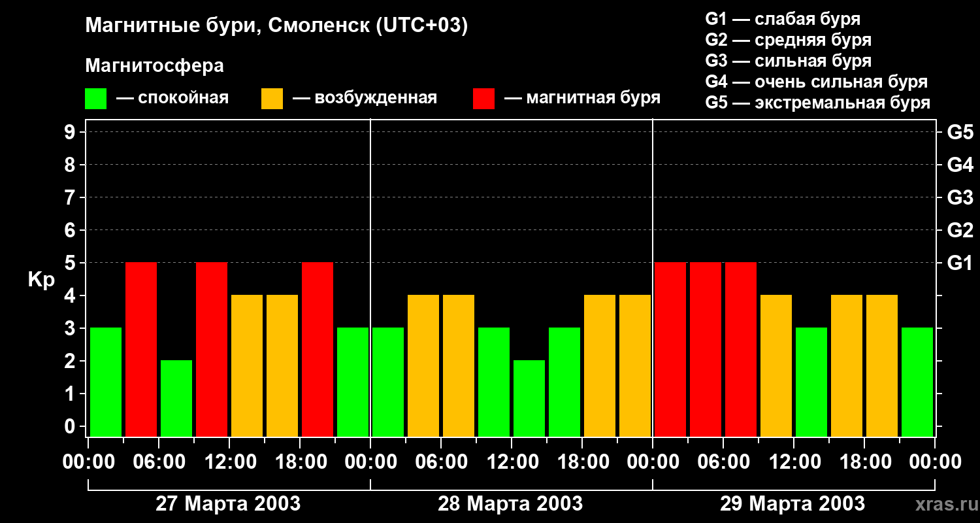980x523 pixels.
Task: Click 28 March 12:00–15:00 green Kp 2 bar
Action: click(529, 398)
